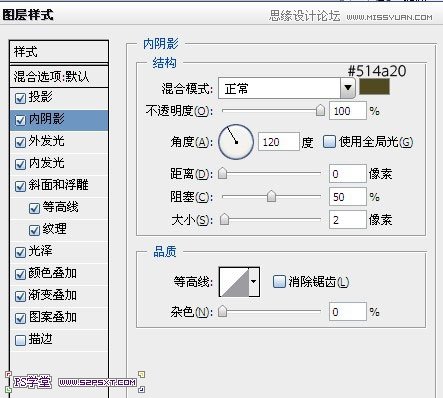Select the 等高线 sub-style row label
Screen dimensions: 443x398
tap(60, 207)
